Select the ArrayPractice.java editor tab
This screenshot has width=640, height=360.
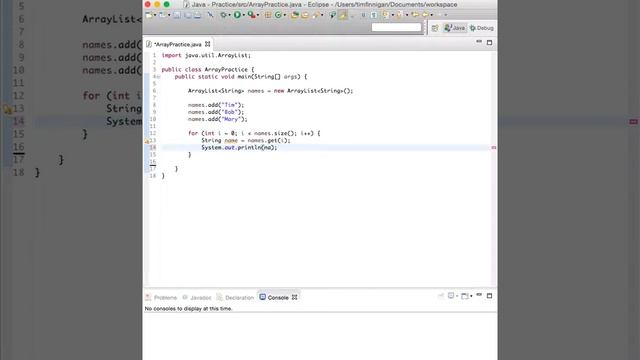pyautogui.click(x=178, y=44)
